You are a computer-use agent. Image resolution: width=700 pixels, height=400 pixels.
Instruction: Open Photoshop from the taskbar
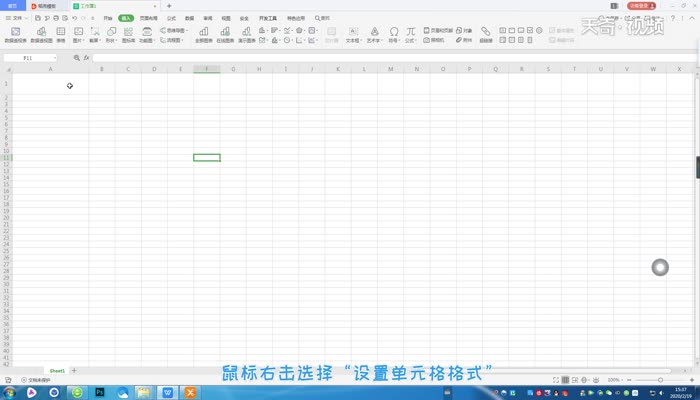point(100,393)
